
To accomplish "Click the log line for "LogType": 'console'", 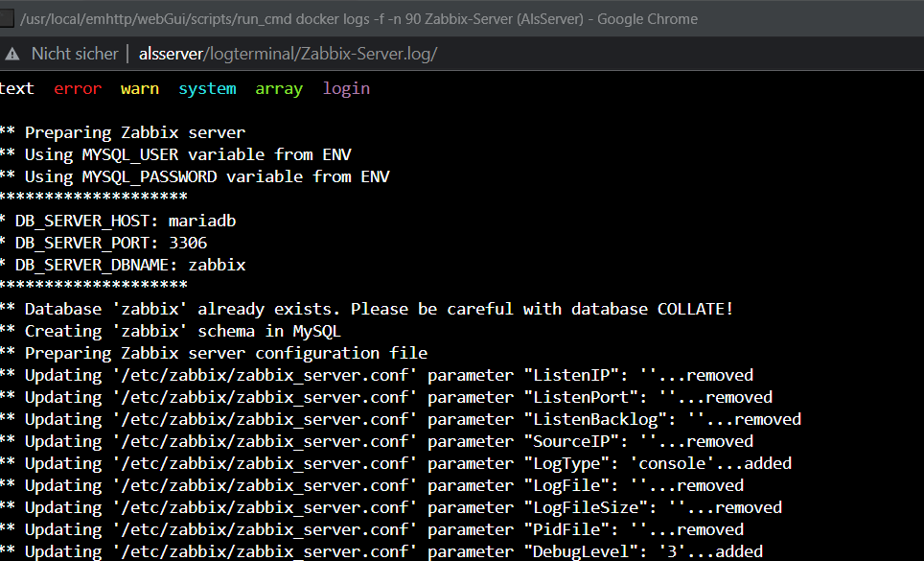I will (396, 464).
